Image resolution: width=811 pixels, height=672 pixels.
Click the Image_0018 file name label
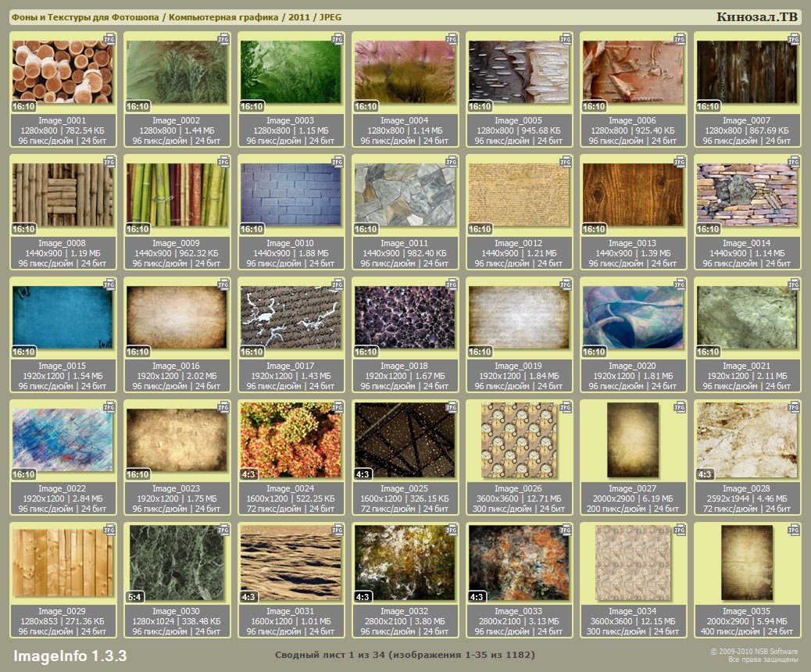click(403, 366)
